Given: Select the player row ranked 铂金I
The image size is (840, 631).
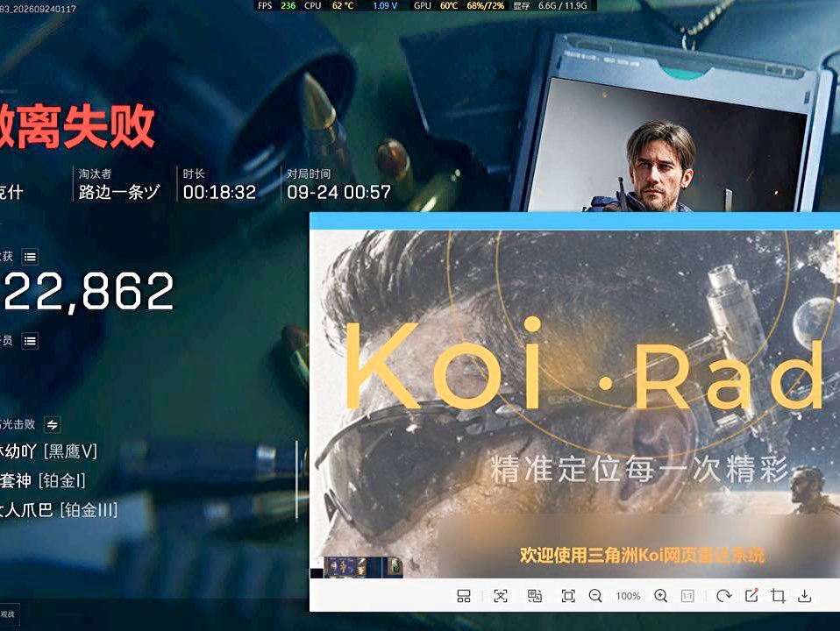Looking at the screenshot, I should (x=43, y=480).
